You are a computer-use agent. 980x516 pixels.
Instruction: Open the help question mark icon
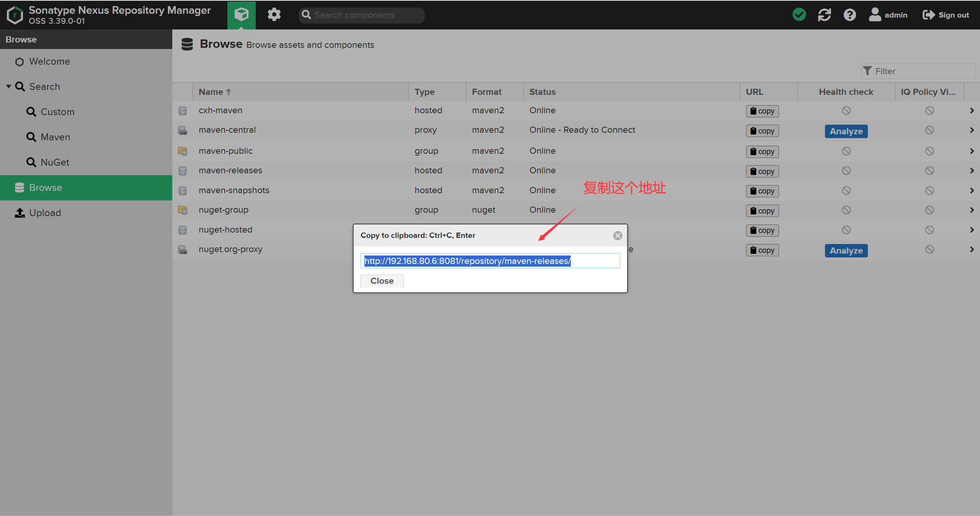[x=849, y=15]
